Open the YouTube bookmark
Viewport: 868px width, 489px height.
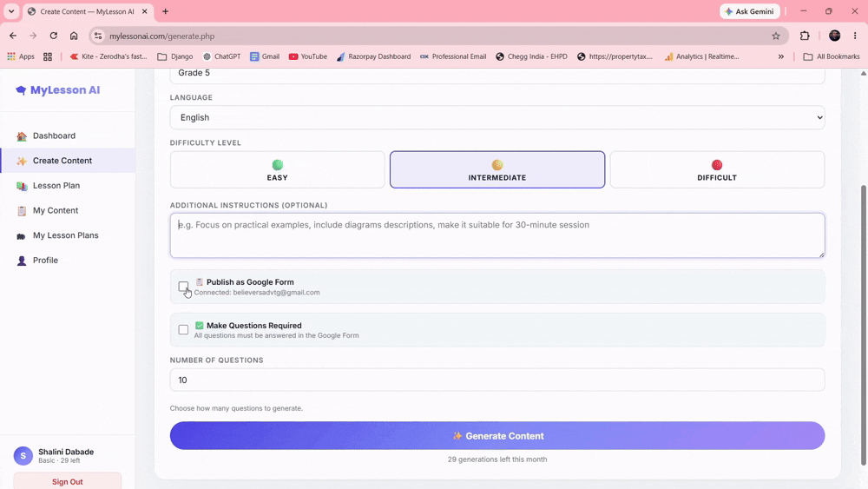point(308,56)
